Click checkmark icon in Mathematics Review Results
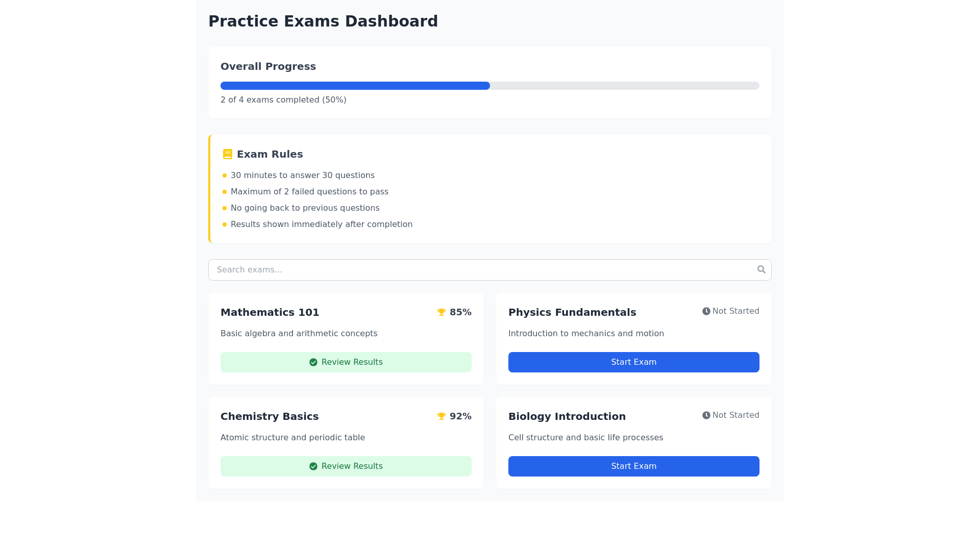 click(313, 362)
